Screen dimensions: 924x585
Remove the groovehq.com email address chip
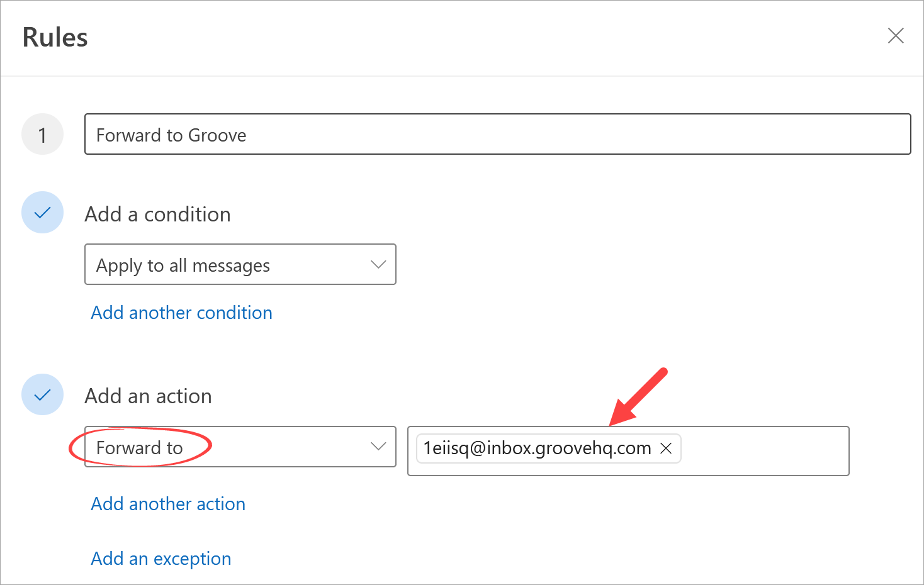pyautogui.click(x=666, y=448)
